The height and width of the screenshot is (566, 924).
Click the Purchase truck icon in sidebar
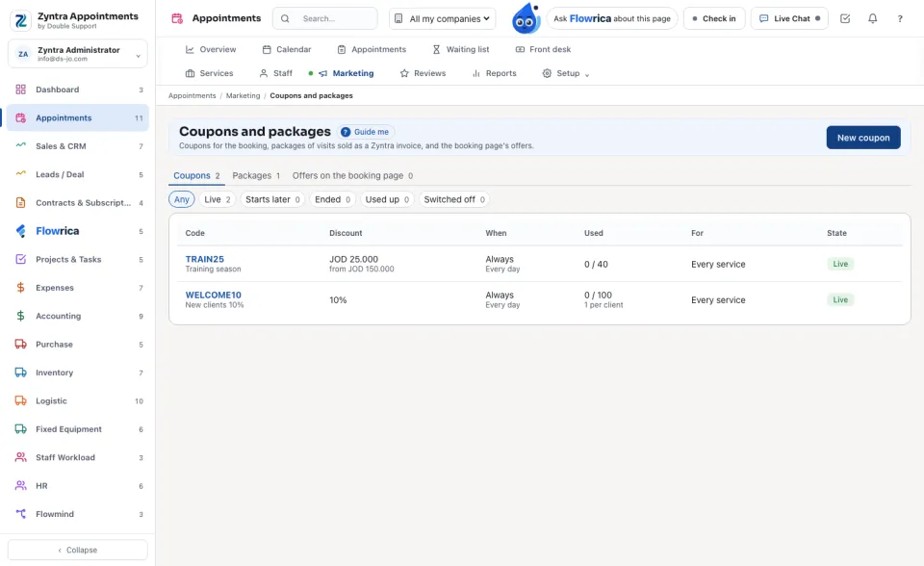[x=20, y=345]
